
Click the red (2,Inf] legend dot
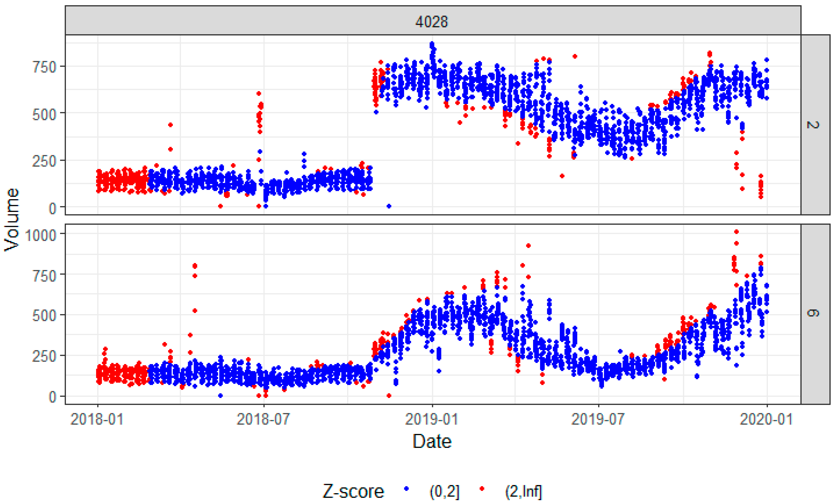482,489
